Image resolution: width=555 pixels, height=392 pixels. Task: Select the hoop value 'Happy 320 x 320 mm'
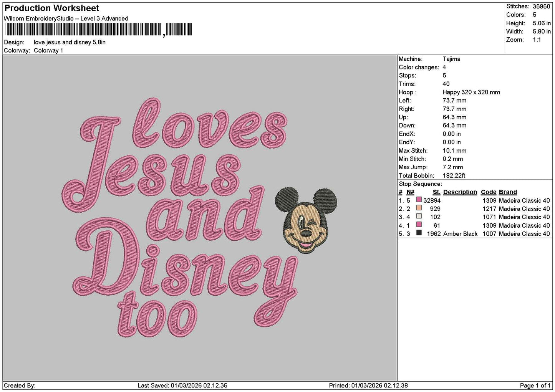coord(471,92)
